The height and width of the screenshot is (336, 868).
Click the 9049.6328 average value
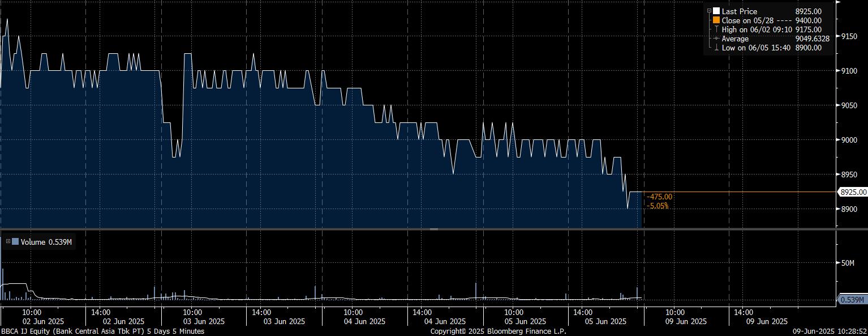coord(812,39)
